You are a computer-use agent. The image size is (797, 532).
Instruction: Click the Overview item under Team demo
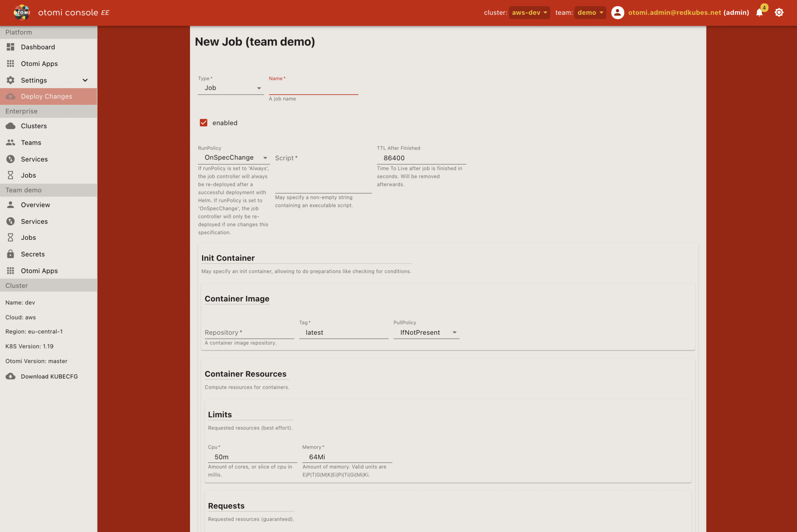35,205
